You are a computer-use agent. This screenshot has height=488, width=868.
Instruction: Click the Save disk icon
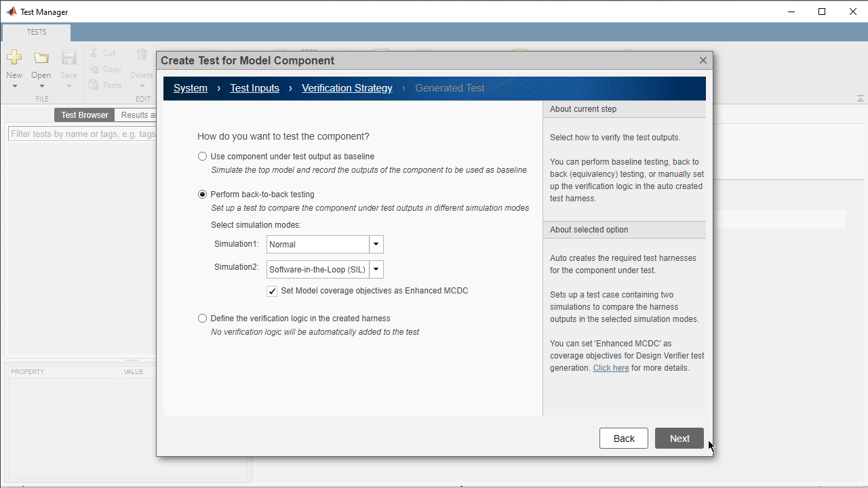point(68,58)
